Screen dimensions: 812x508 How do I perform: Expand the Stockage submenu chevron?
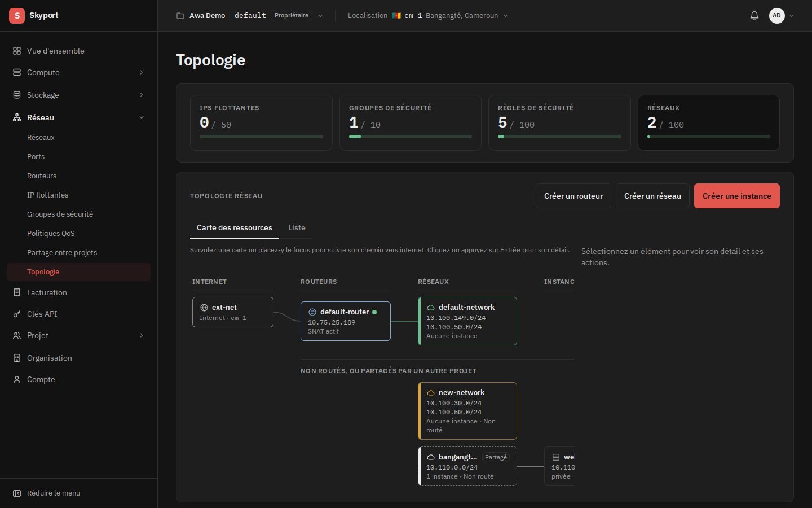[x=142, y=95]
